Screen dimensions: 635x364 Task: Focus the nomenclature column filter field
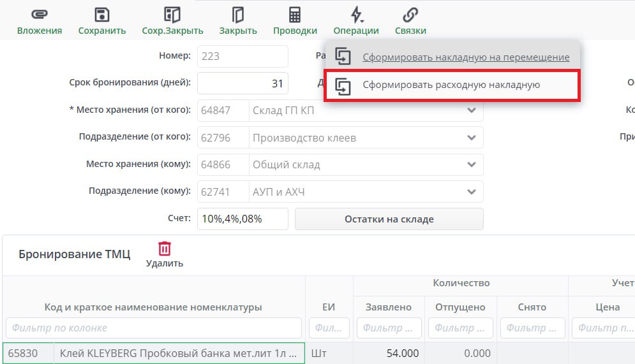click(154, 328)
